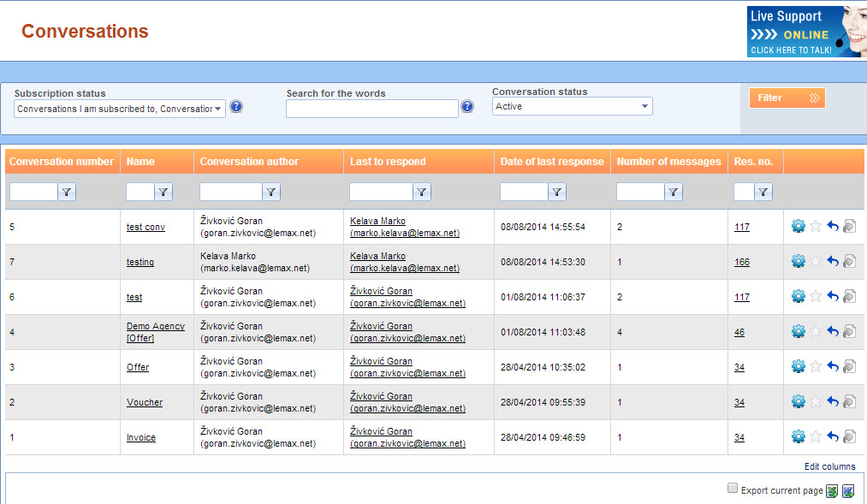
Task: Click help icon beside Subscription status
Action: (x=236, y=107)
